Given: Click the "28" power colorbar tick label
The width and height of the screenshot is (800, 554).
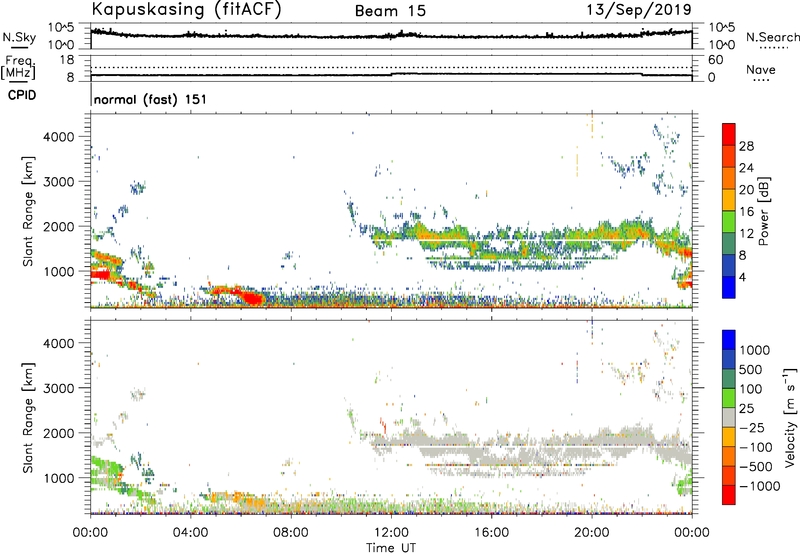Looking at the screenshot, I should point(746,146).
